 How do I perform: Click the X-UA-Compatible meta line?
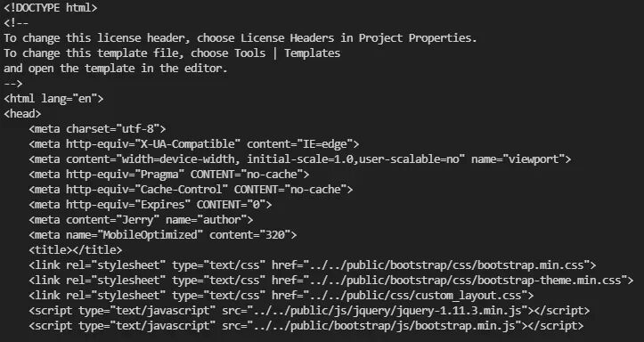coord(194,144)
